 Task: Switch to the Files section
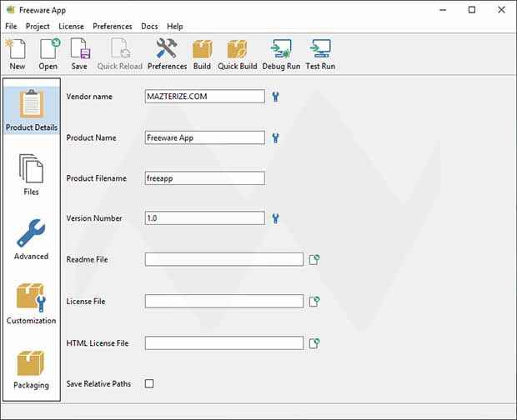(x=31, y=176)
